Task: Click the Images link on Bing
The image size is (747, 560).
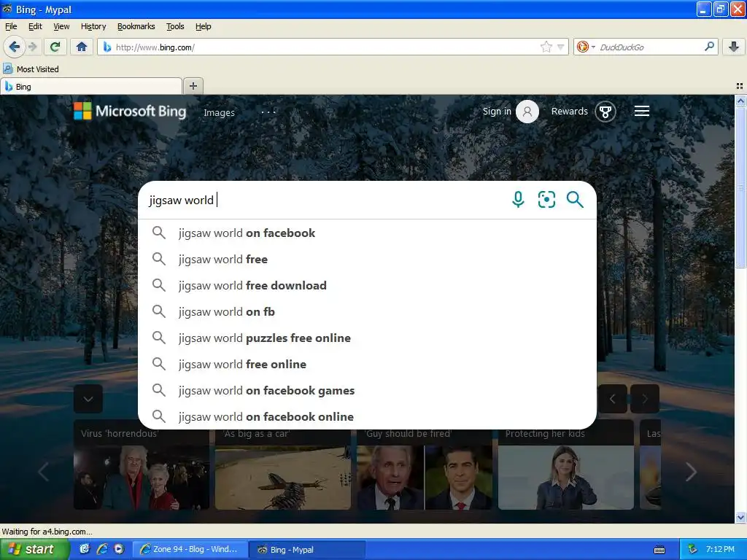Action: (219, 113)
